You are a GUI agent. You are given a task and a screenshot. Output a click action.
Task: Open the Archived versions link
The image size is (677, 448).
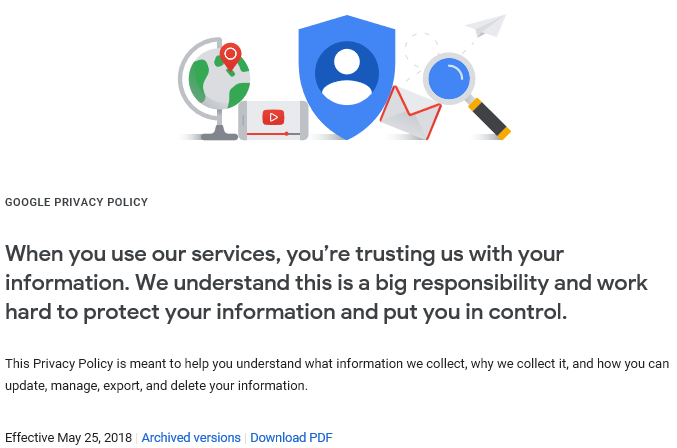tap(191, 438)
